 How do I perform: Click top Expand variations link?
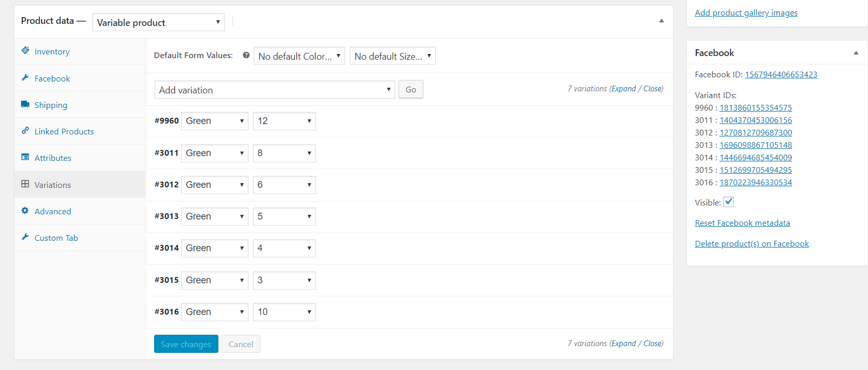pyautogui.click(x=624, y=89)
